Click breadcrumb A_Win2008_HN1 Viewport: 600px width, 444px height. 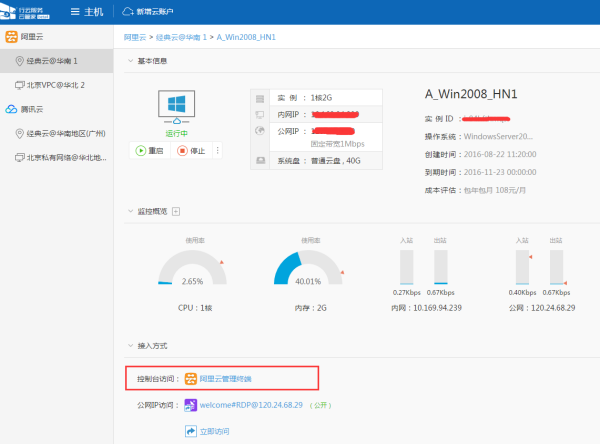pos(246,37)
